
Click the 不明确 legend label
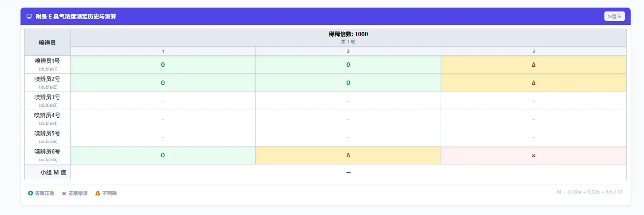click(x=109, y=194)
